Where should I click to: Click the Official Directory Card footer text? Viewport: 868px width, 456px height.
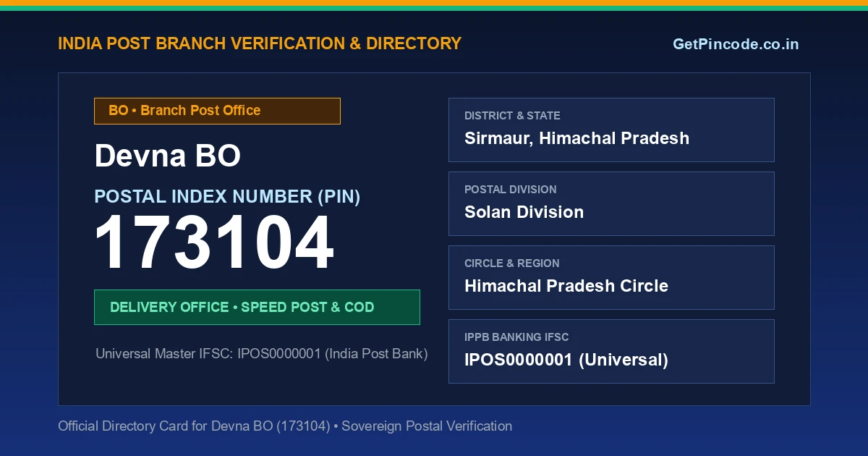coord(285,426)
